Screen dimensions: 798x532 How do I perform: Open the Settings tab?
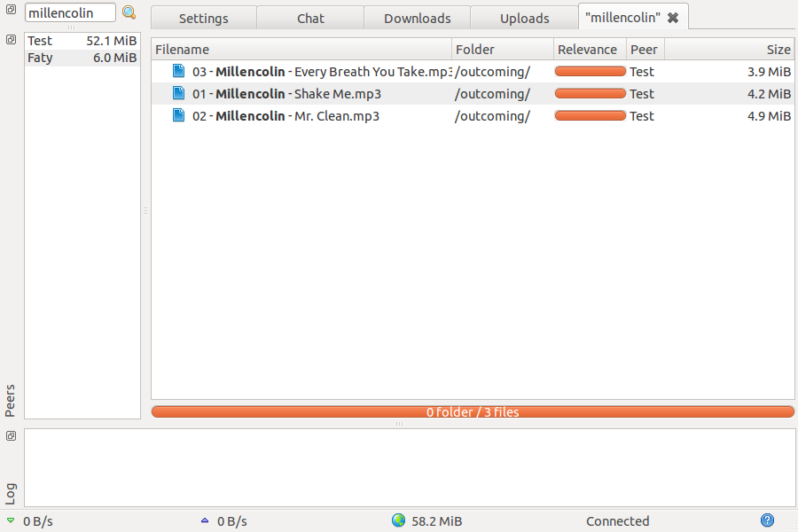[x=203, y=18]
